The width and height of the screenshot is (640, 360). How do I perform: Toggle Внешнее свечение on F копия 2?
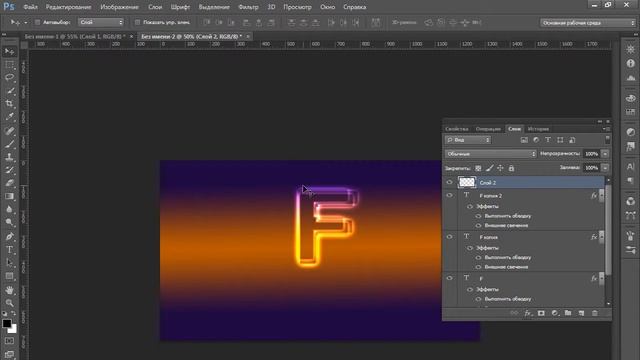pyautogui.click(x=478, y=225)
